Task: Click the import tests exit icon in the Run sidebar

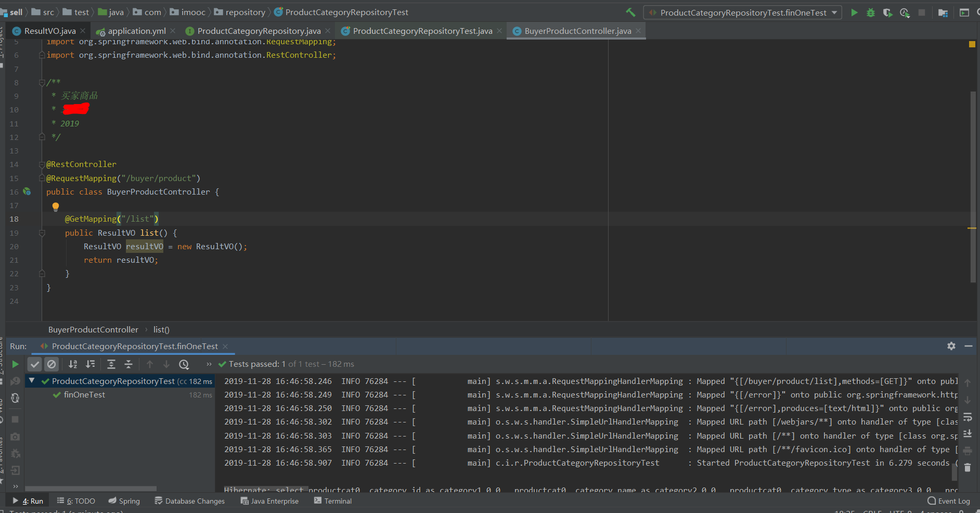Action: pyautogui.click(x=15, y=470)
